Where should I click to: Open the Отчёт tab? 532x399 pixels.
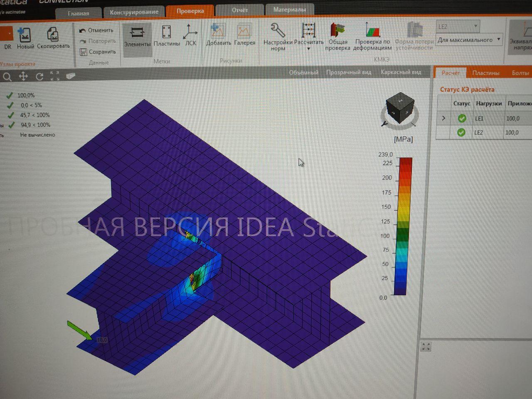click(240, 10)
